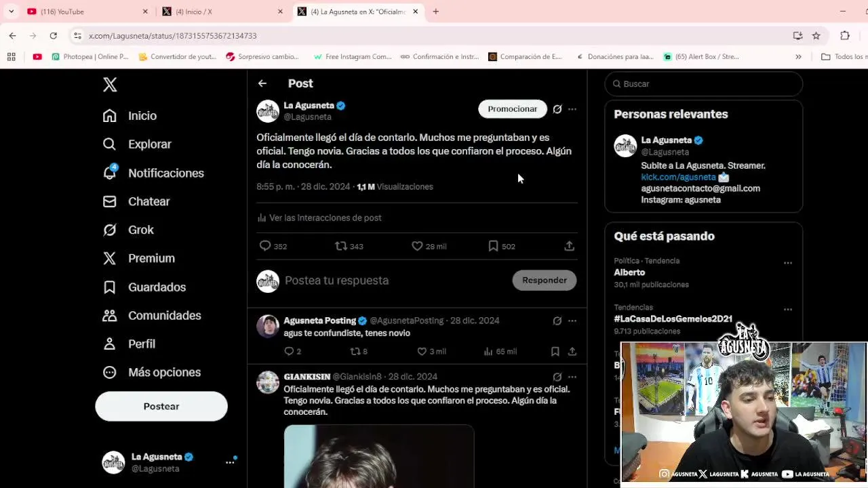
Task: Open more options on main post
Action: coord(572,109)
